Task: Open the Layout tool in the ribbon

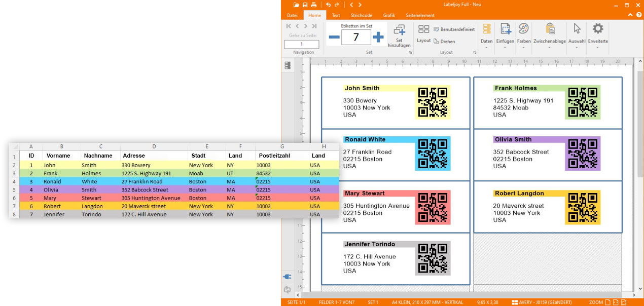Action: [x=423, y=33]
